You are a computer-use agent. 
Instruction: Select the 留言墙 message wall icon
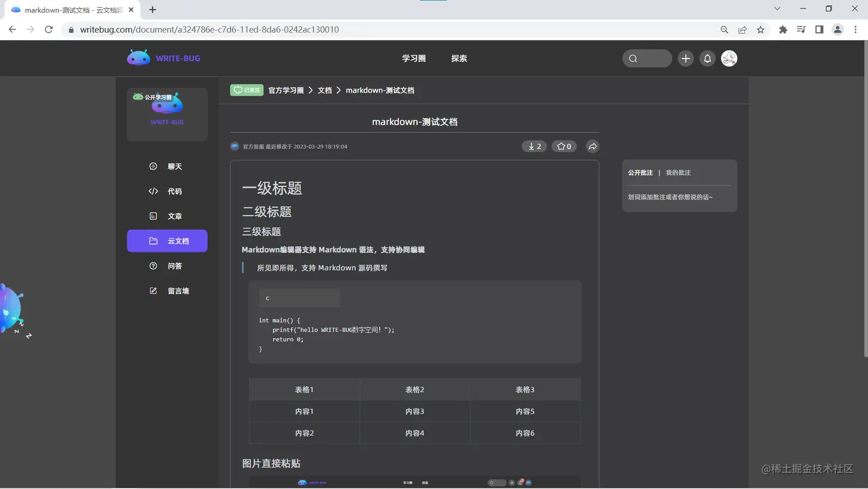[152, 290]
